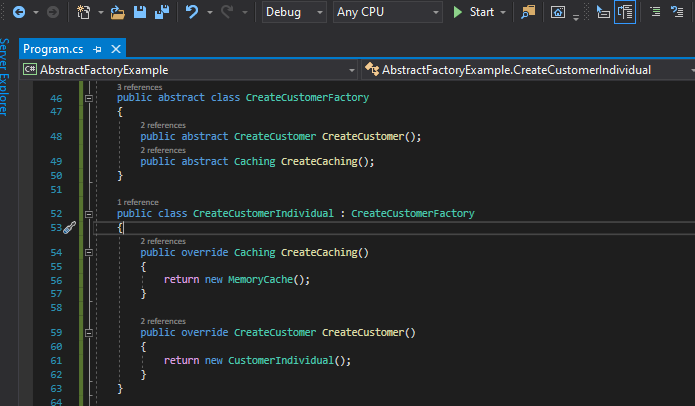This screenshot has height=406, width=695.
Task: Navigate backward with the back arrow
Action: click(19, 12)
